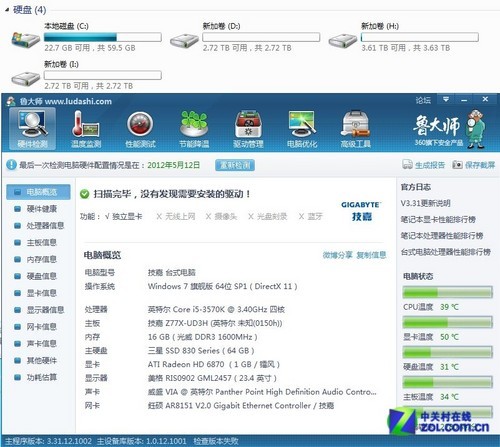This screenshot has width=500, height=447.
Task: Click the Windows 7 旗舰版 64位 text
Action: [x=223, y=286]
